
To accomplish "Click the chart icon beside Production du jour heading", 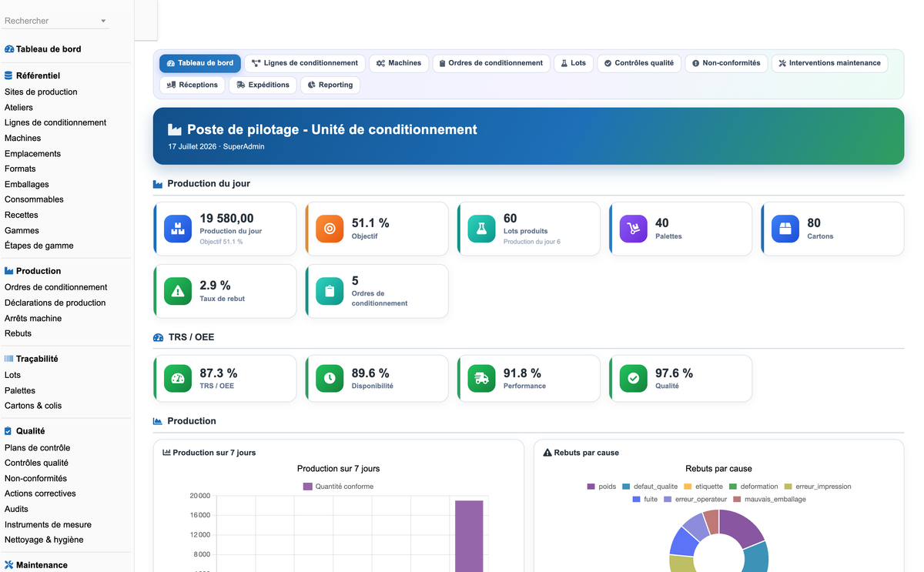I will click(x=158, y=184).
